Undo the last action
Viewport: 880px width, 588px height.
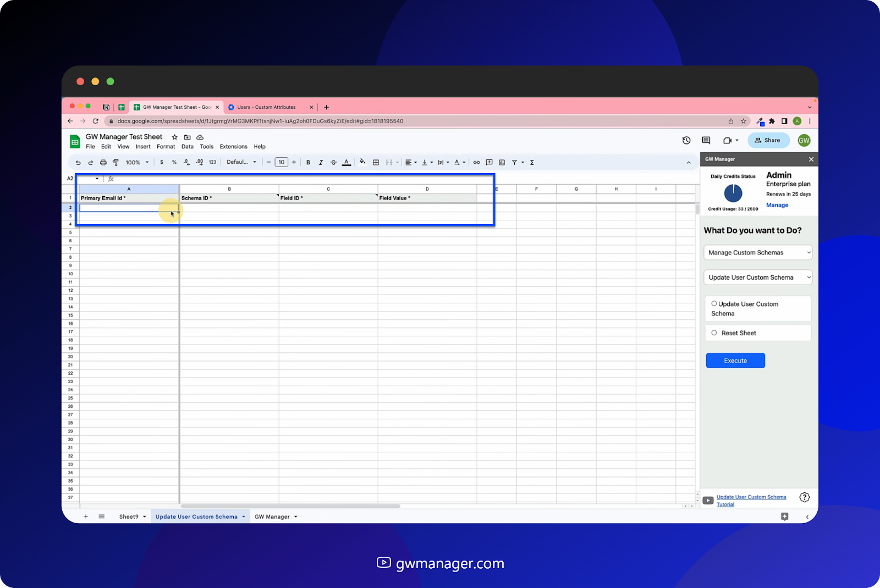click(x=78, y=163)
